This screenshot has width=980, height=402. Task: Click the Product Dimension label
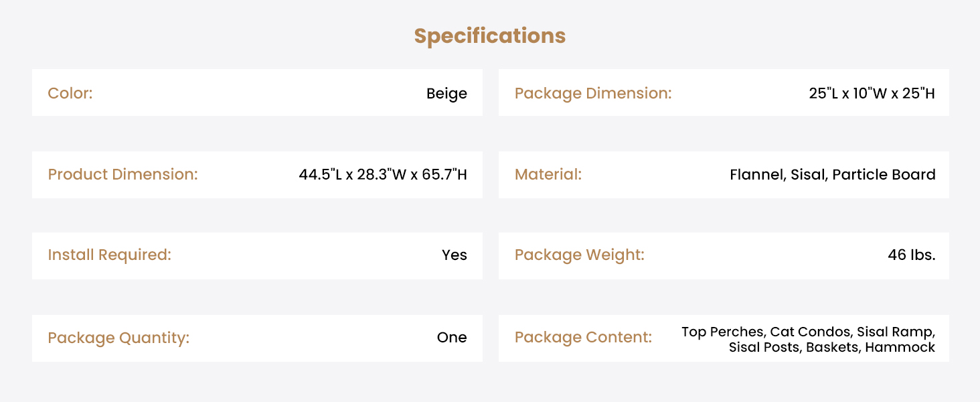point(122,175)
